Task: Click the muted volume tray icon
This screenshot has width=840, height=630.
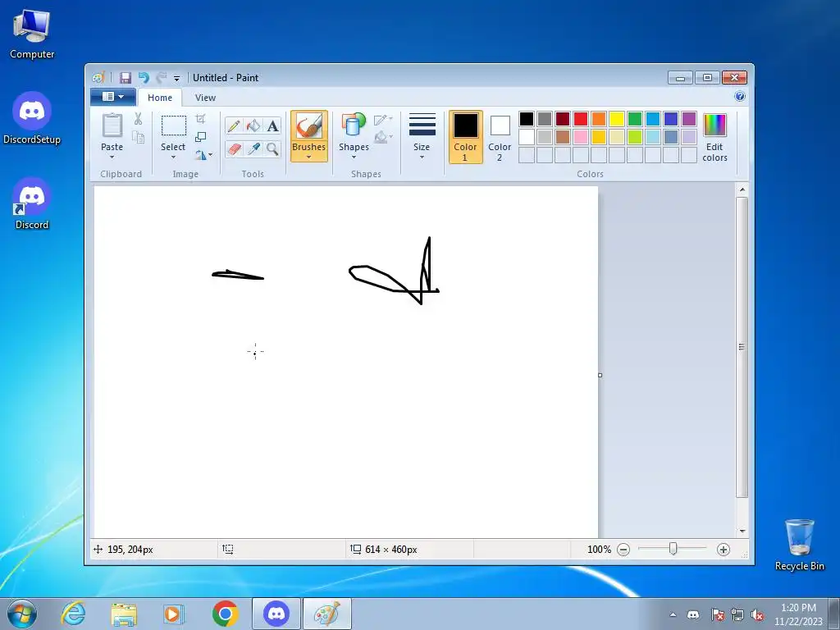Action: [x=757, y=615]
